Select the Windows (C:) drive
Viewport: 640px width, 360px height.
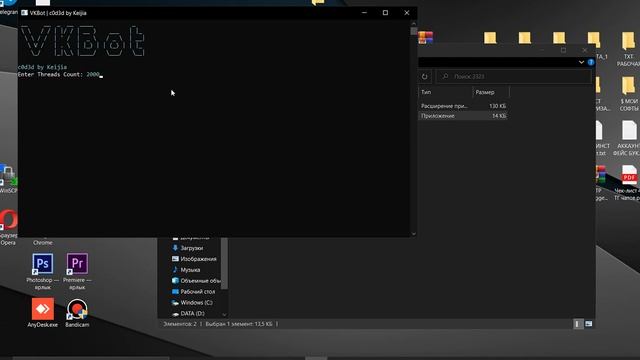[x=192, y=302]
